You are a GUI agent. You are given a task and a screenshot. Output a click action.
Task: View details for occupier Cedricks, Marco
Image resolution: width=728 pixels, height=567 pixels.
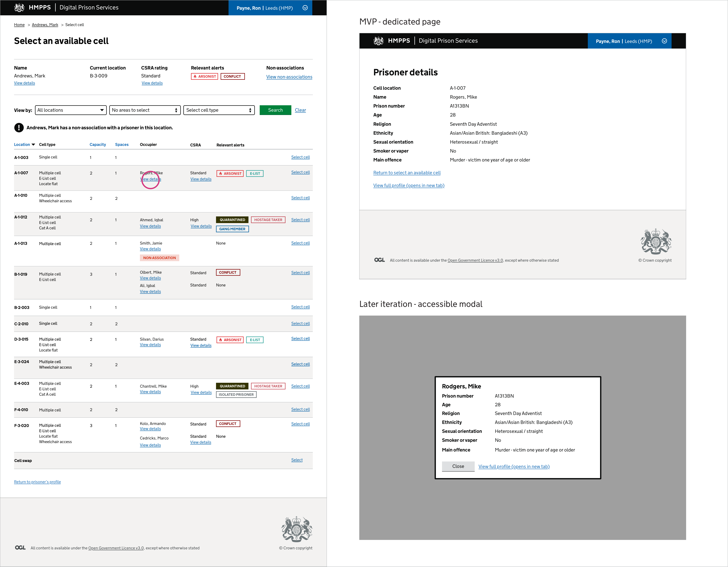pyautogui.click(x=150, y=445)
